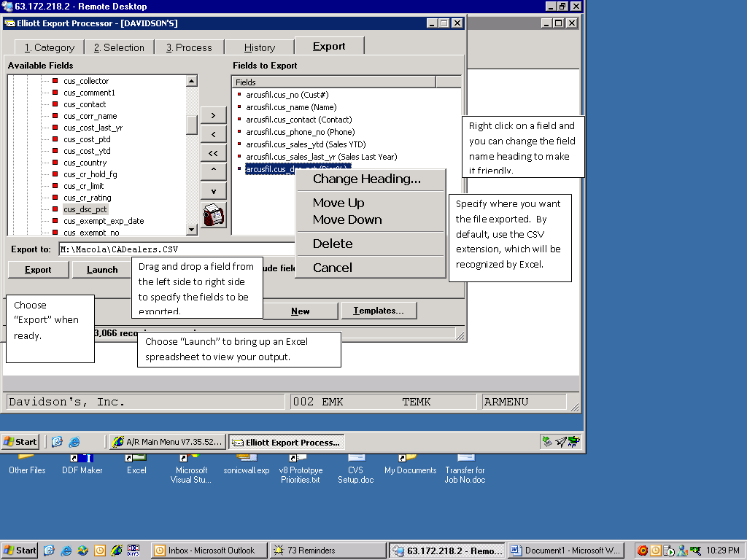Click the network computers icon left of the 10:29 PM clock
The image size is (747, 560).
click(695, 551)
